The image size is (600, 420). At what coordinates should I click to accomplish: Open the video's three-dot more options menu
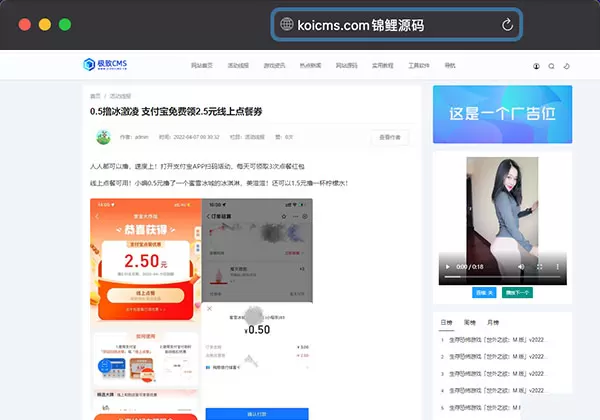point(558,267)
